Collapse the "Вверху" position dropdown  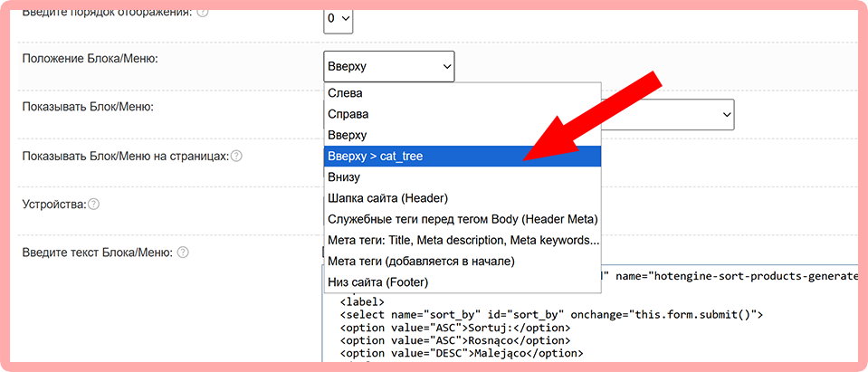[x=388, y=66]
